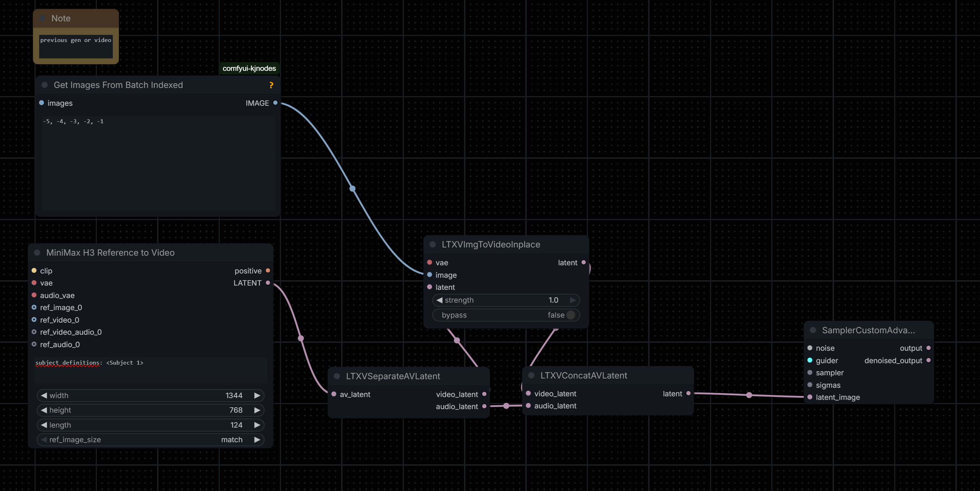
Task: Click the noise input socket on the sampler node
Action: [x=810, y=348]
